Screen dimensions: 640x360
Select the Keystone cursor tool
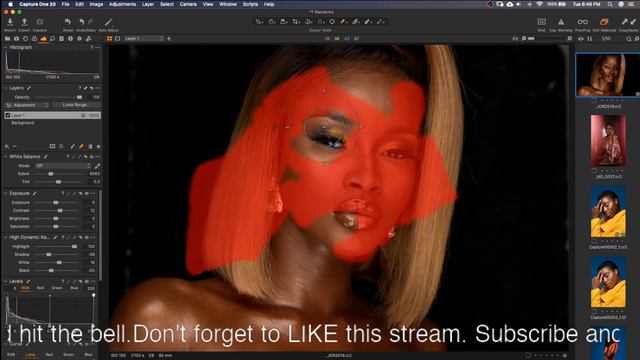(321, 22)
